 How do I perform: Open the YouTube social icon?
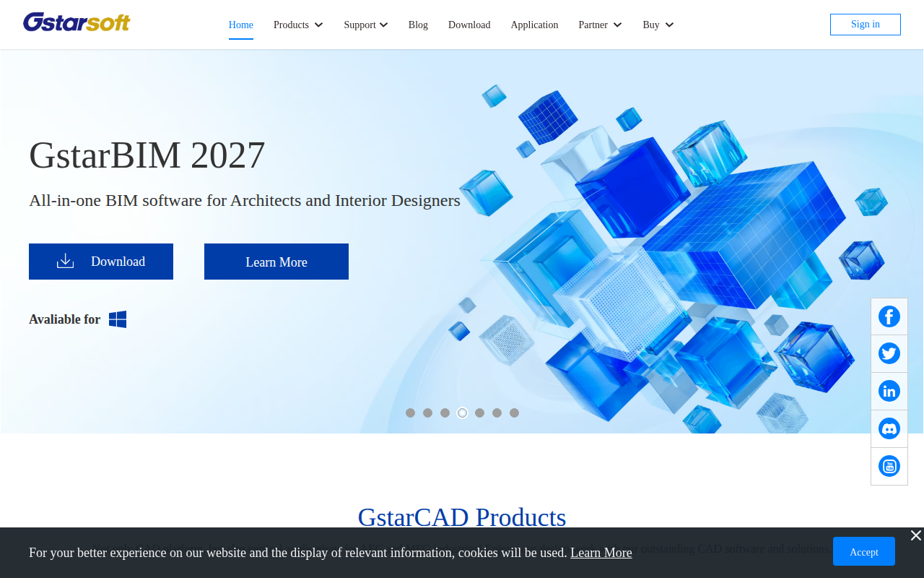click(x=889, y=467)
